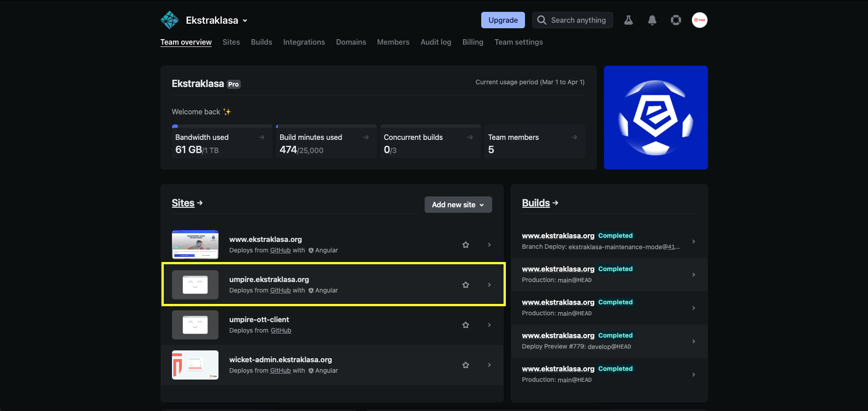Open the support lifebuoy icon
The width and height of the screenshot is (868, 411).
pos(676,20)
